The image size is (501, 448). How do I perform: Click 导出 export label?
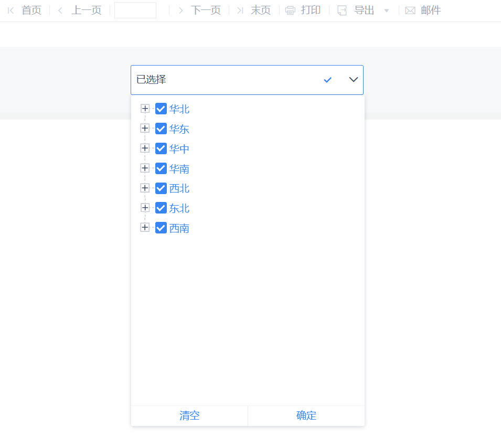click(x=364, y=10)
